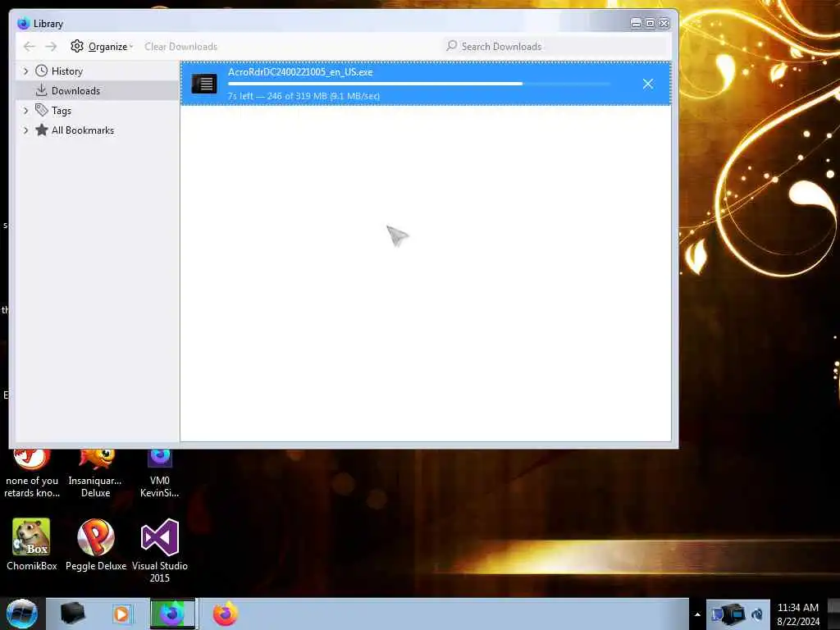Click the search magnifier icon
Screen dimensions: 840x630
452,46
